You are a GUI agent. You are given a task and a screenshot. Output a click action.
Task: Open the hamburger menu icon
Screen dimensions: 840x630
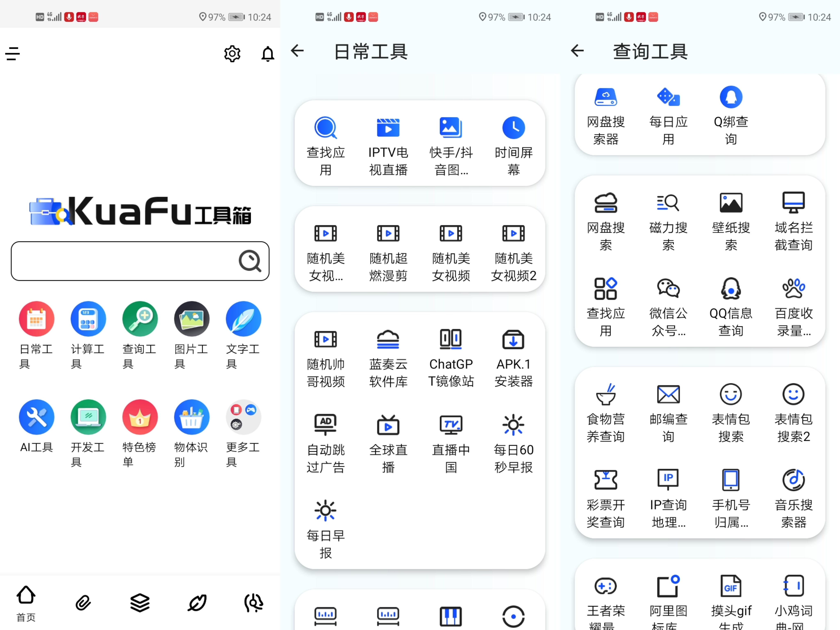click(x=13, y=54)
